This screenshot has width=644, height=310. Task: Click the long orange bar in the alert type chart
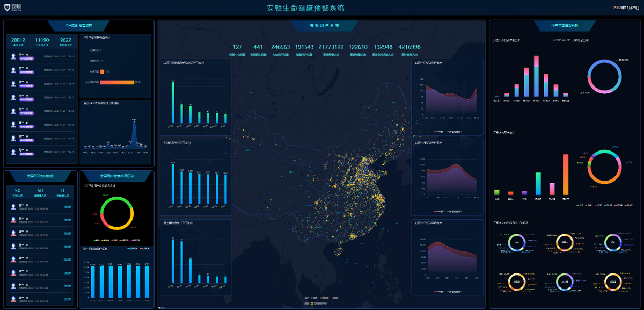[x=116, y=82]
